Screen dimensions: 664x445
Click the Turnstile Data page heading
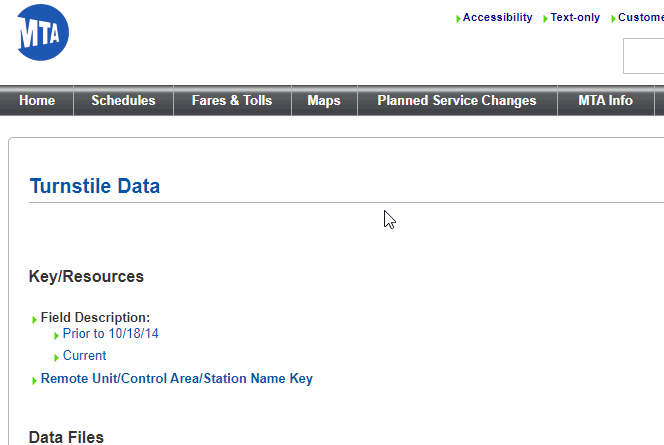coord(95,186)
